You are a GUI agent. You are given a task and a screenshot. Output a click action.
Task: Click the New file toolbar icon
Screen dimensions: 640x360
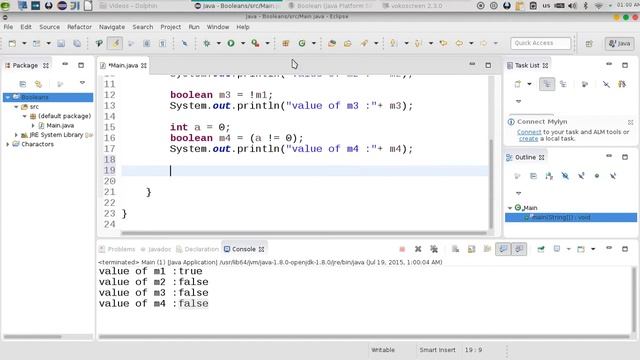coord(12,43)
